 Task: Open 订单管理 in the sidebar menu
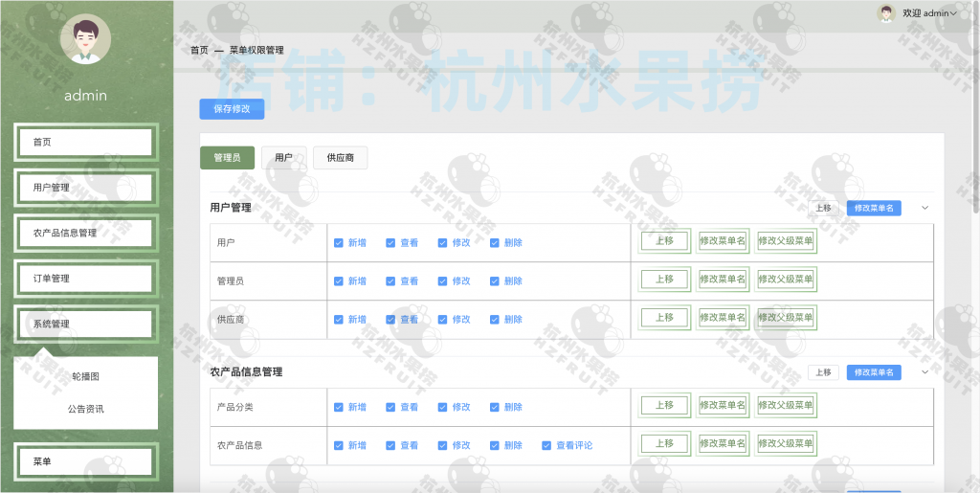pyautogui.click(x=85, y=279)
